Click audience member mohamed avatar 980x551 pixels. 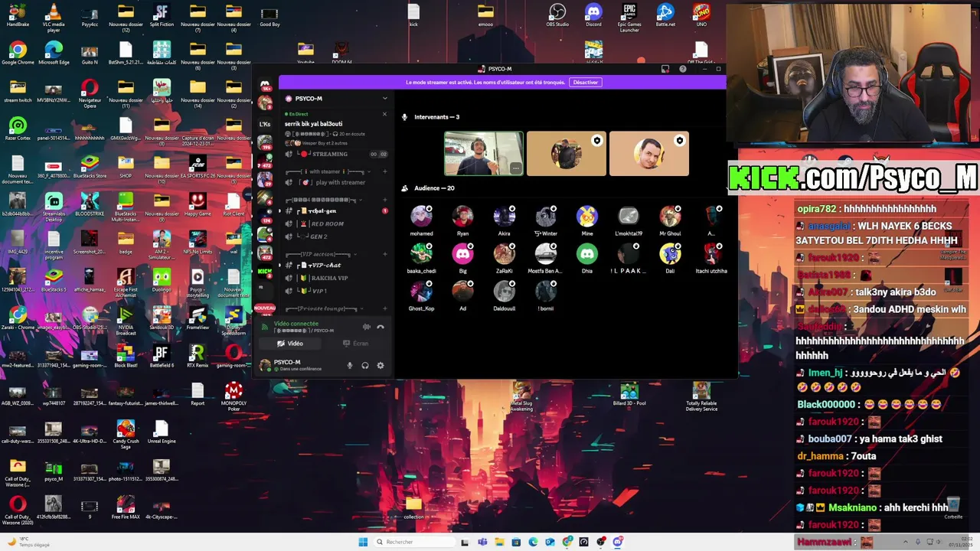click(x=421, y=217)
